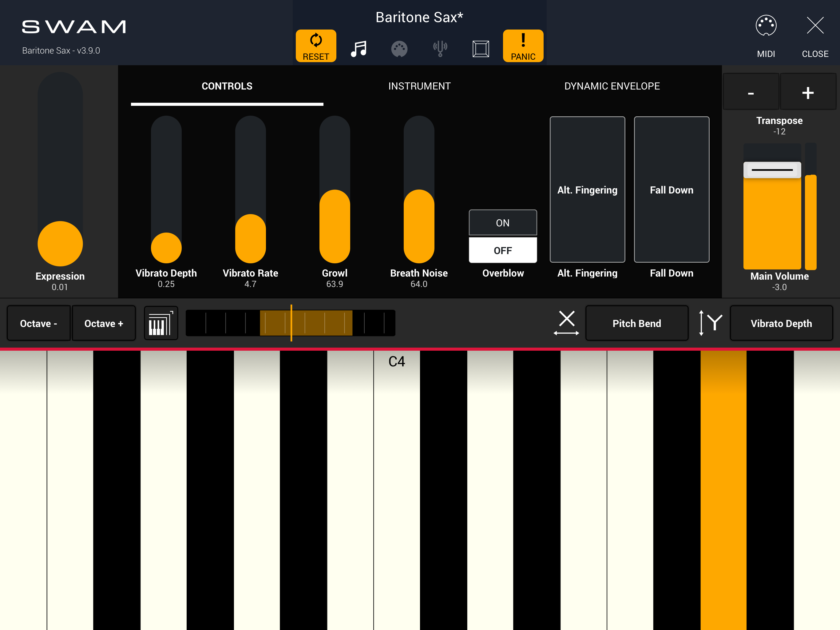Open the Pitch Bend X-axis assignment
The image size is (840, 630).
click(637, 323)
